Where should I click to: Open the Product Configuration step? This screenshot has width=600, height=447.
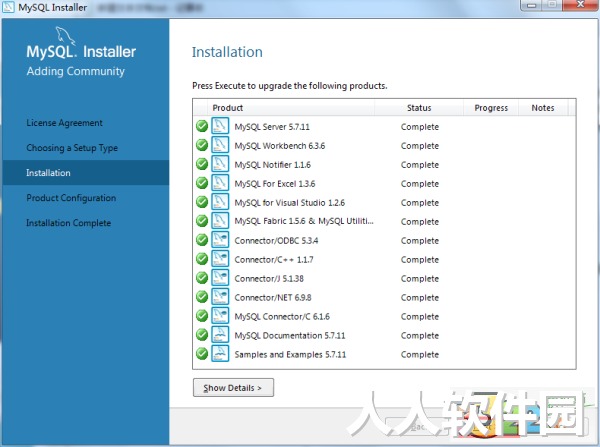(x=71, y=198)
